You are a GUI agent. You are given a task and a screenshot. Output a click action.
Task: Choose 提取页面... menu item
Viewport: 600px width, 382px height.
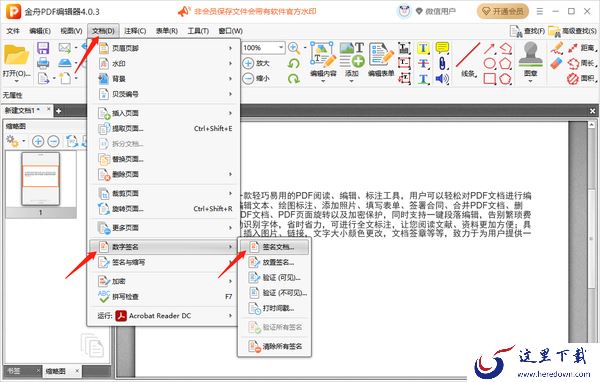point(164,129)
